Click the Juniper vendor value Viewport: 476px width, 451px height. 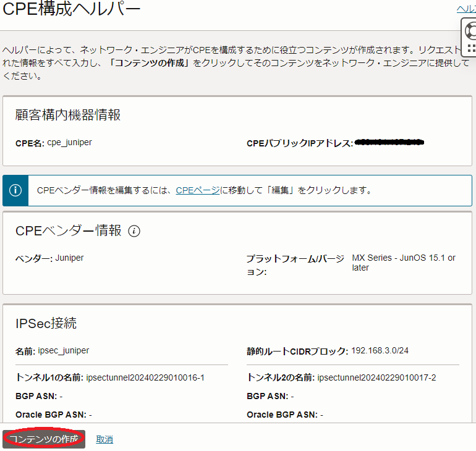[x=69, y=258]
